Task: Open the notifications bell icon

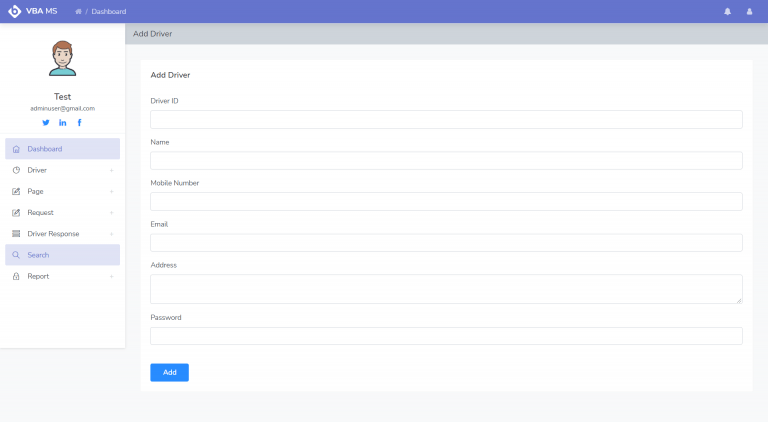Action: pos(727,12)
